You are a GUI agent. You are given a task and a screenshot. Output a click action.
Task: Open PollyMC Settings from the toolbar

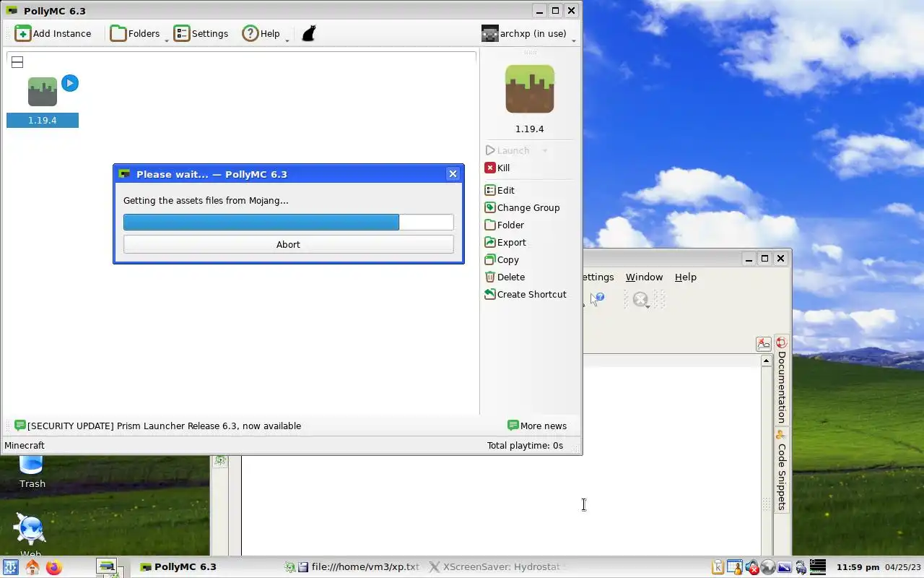tap(201, 33)
